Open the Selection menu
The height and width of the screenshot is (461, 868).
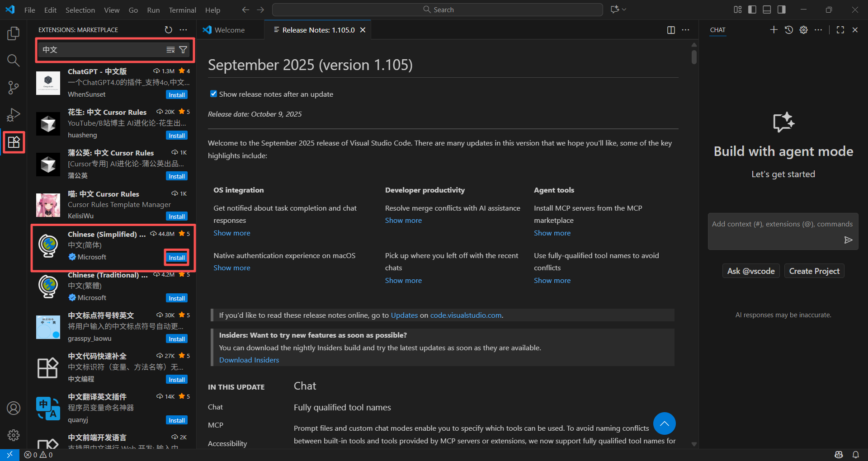(x=80, y=9)
